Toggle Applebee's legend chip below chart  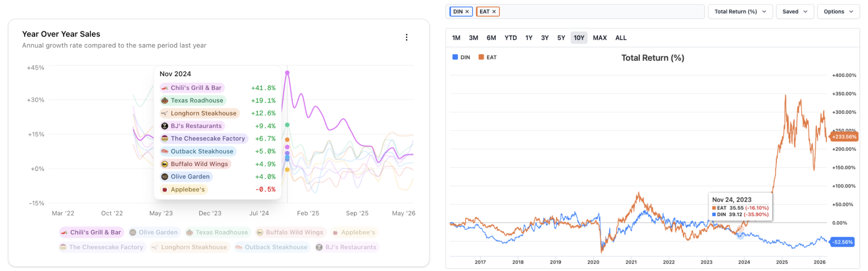[x=354, y=232]
